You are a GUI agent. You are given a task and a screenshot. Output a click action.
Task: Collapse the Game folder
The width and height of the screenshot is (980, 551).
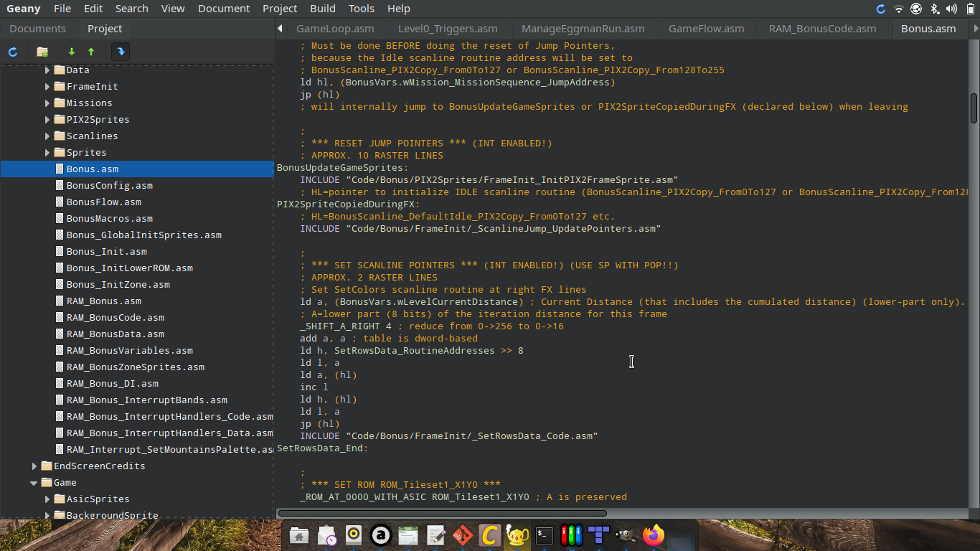pos(34,482)
